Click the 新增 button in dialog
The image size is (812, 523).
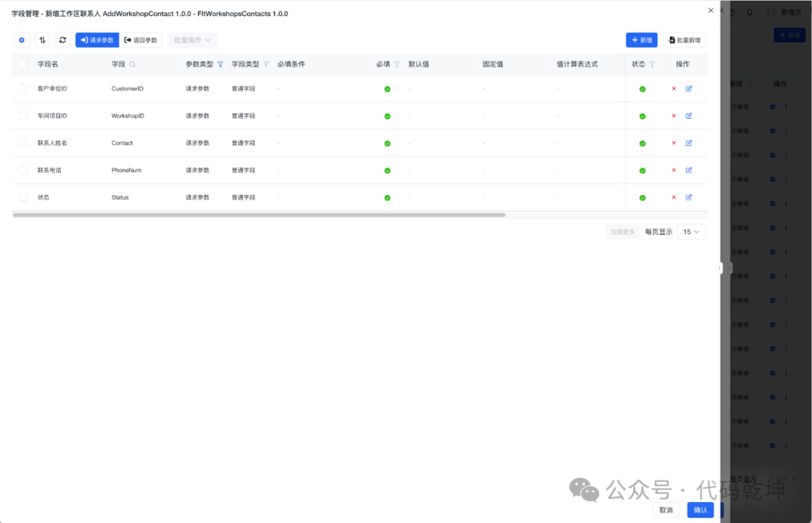click(x=641, y=40)
